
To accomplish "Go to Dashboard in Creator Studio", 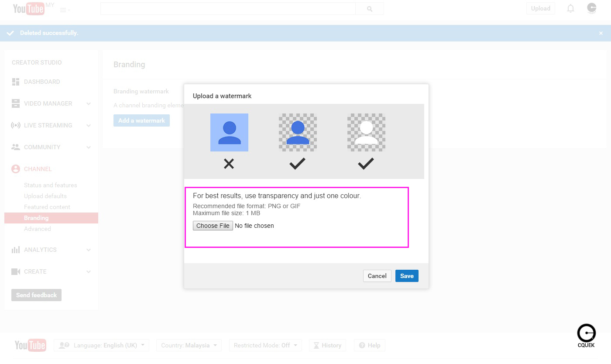I will pyautogui.click(x=42, y=82).
